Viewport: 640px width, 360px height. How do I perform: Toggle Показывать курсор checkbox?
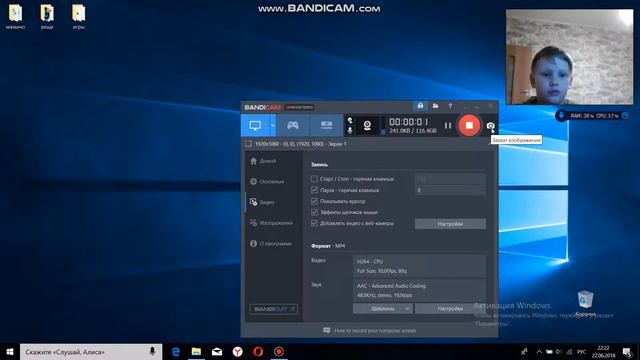pos(314,201)
